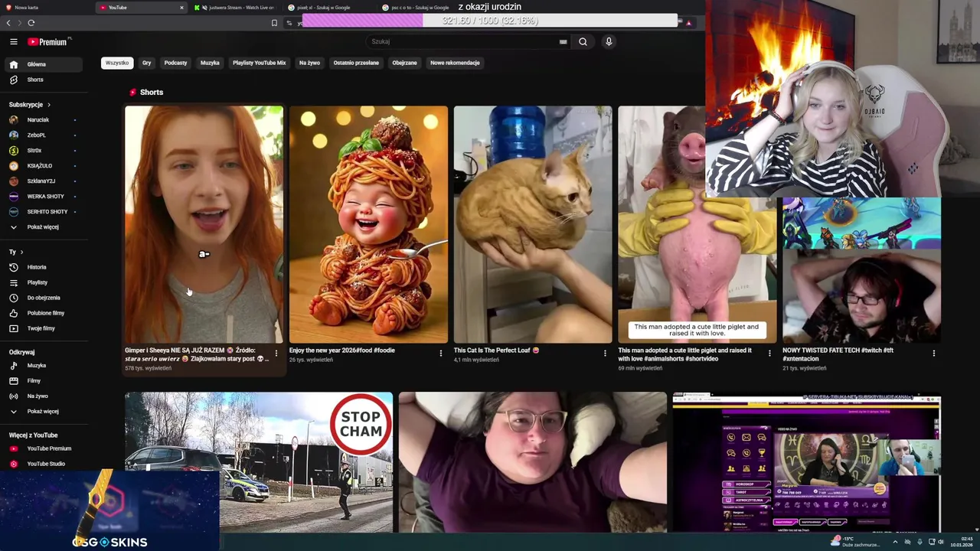Select the Obejrzane filter chip
Screen dimensions: 980x551
point(404,63)
